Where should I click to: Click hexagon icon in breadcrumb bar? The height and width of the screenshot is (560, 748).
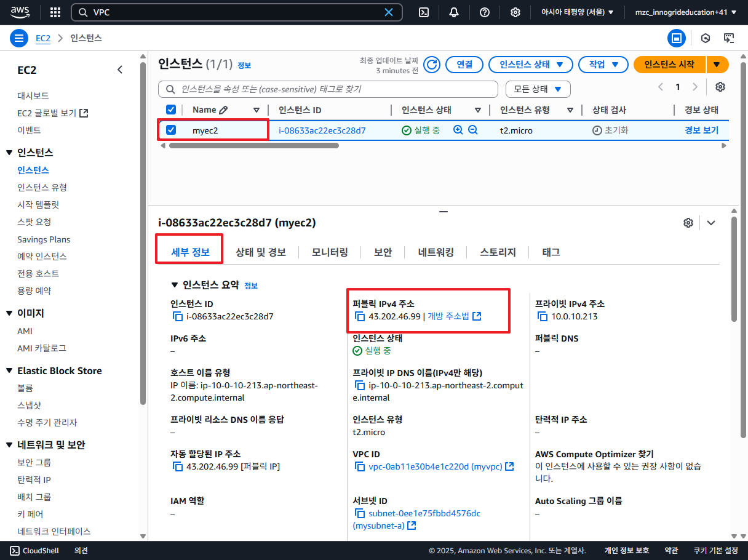706,38
